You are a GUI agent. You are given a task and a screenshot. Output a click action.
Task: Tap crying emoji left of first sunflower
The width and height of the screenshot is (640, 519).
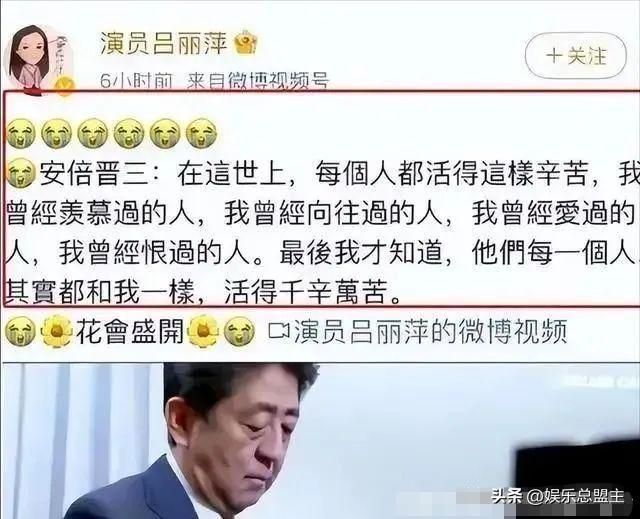click(x=20, y=331)
